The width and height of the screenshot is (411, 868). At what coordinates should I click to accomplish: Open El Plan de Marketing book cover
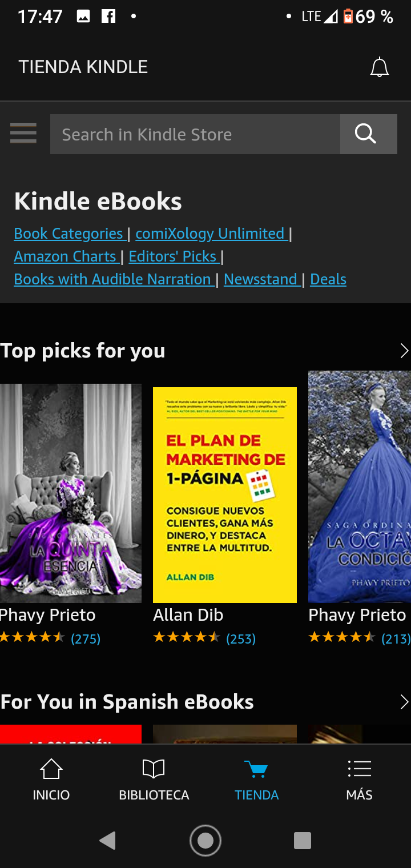point(225,495)
